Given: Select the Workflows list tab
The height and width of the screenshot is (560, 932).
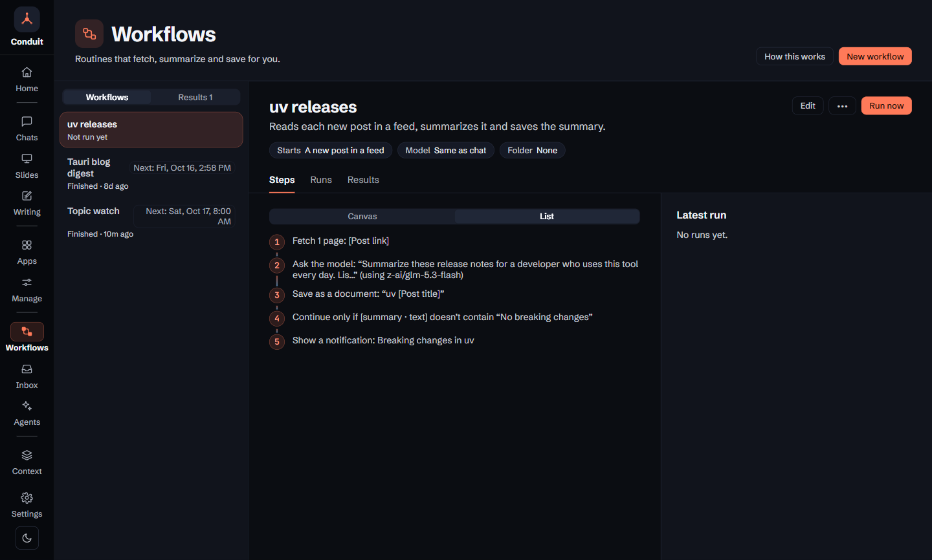Looking at the screenshot, I should (x=107, y=97).
